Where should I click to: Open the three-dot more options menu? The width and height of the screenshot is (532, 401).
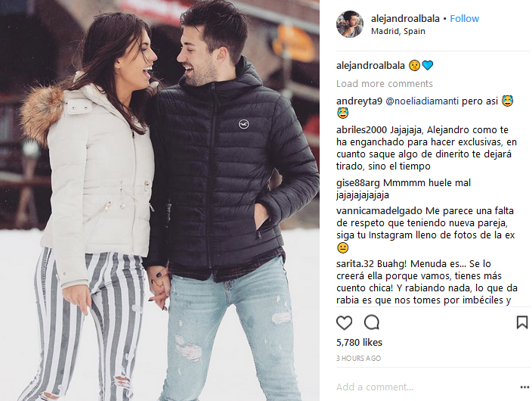524,387
